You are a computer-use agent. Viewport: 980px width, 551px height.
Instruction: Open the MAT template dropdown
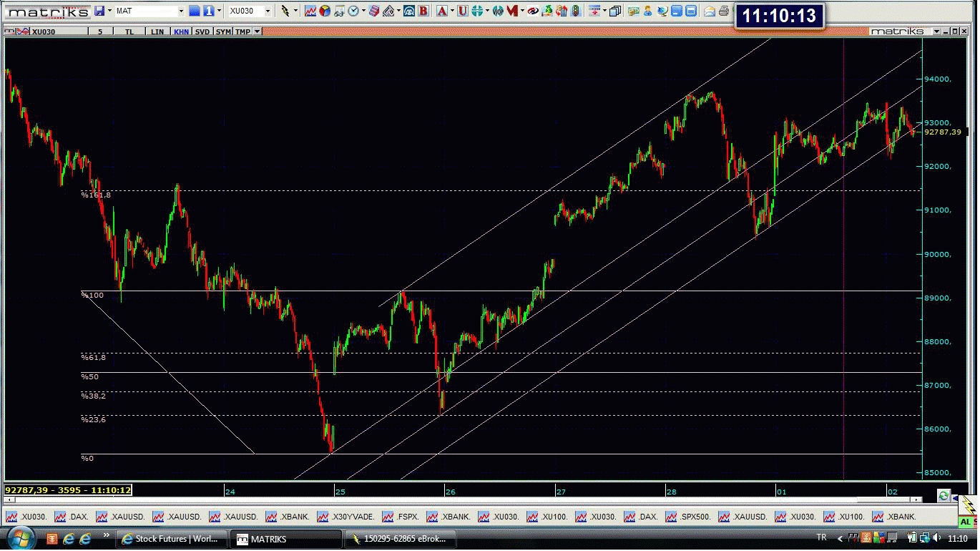180,11
